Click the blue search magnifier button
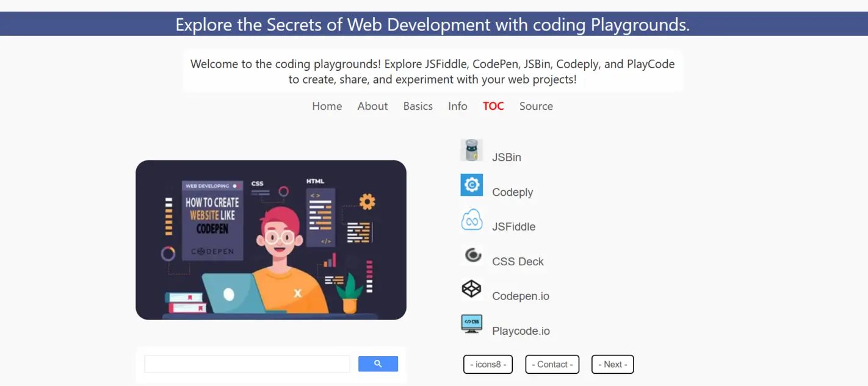Screen dimensions: 868x386 378,364
